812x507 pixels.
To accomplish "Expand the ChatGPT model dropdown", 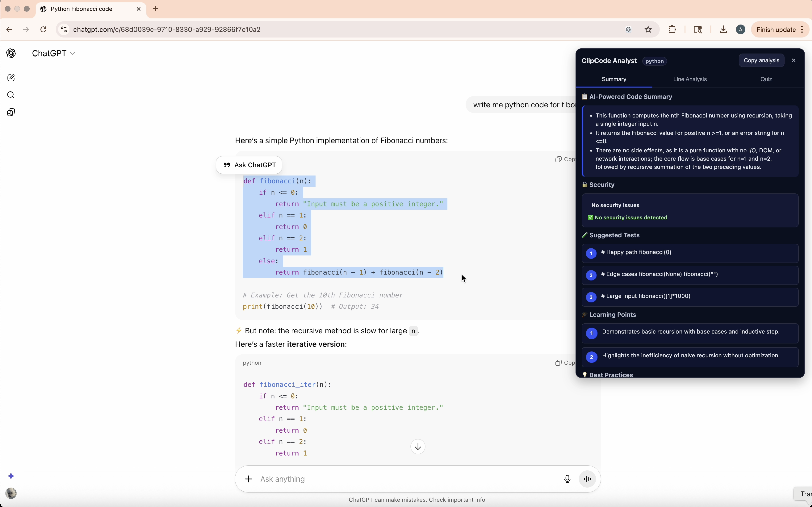I will click(54, 53).
